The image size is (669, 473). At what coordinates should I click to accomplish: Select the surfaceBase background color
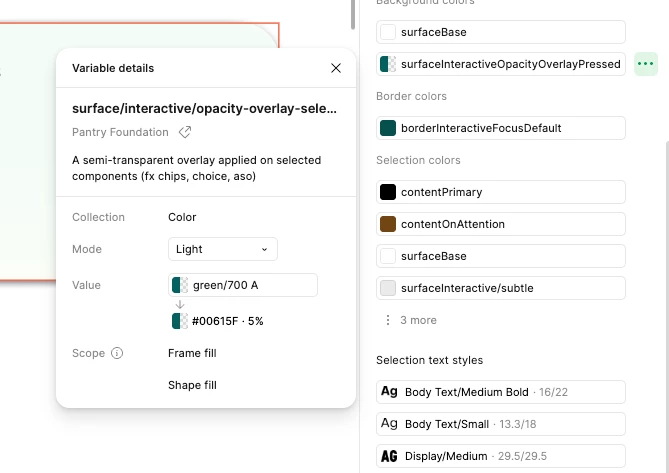coord(500,32)
